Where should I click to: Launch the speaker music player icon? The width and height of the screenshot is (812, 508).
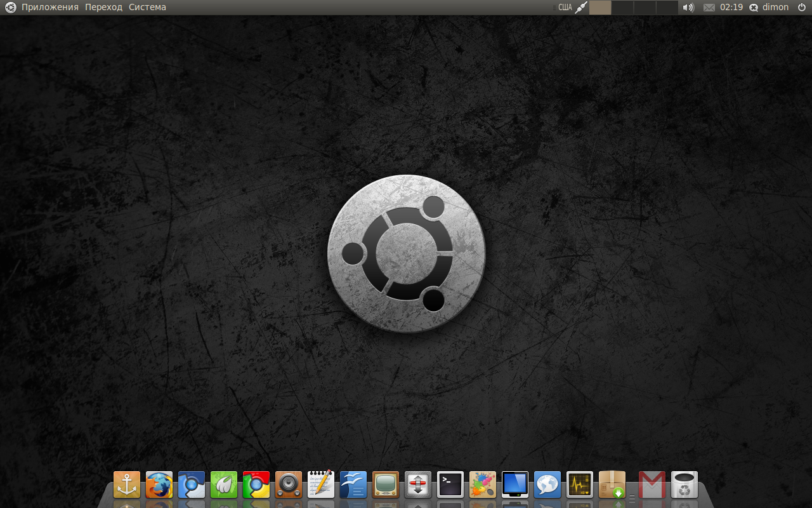289,485
